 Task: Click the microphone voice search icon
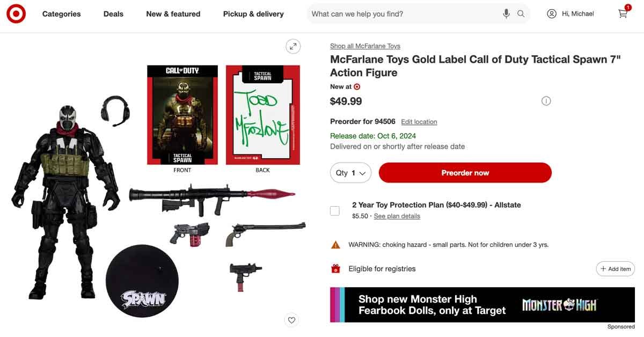click(506, 14)
